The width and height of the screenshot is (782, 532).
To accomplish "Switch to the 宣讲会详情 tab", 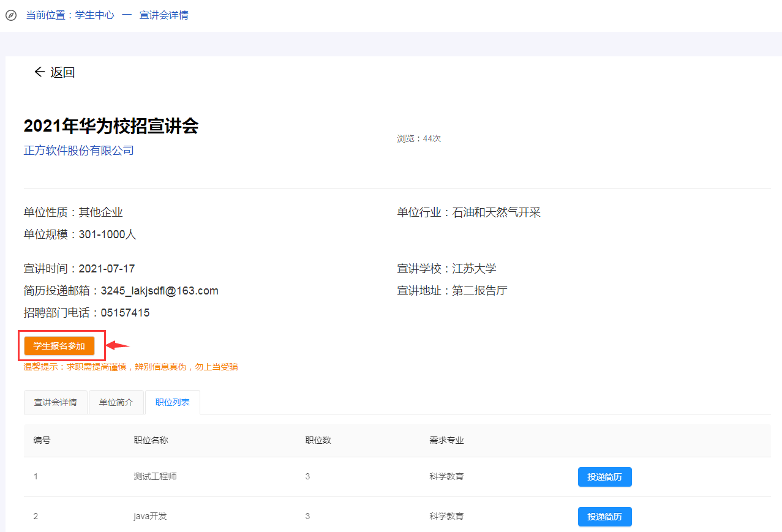I will [56, 402].
